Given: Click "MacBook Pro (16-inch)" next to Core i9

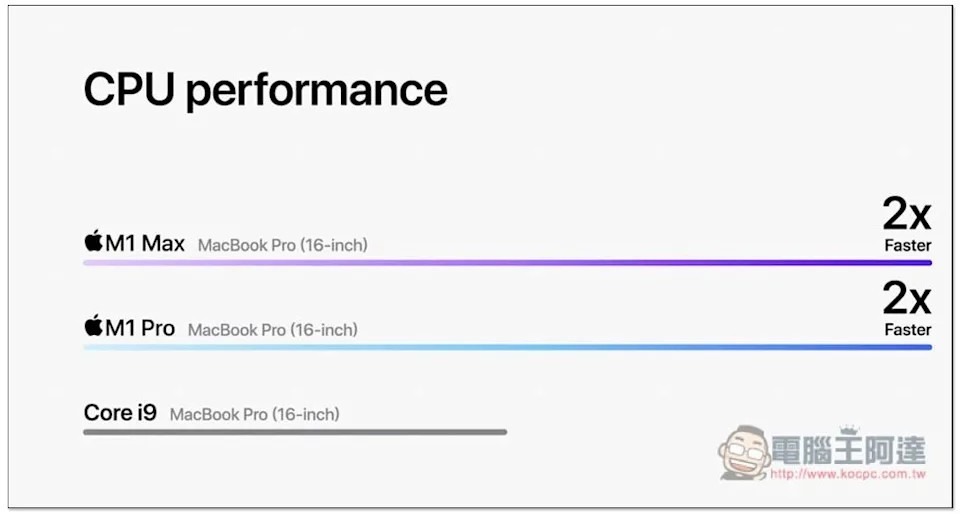Looking at the screenshot, I should pyautogui.click(x=255, y=414).
